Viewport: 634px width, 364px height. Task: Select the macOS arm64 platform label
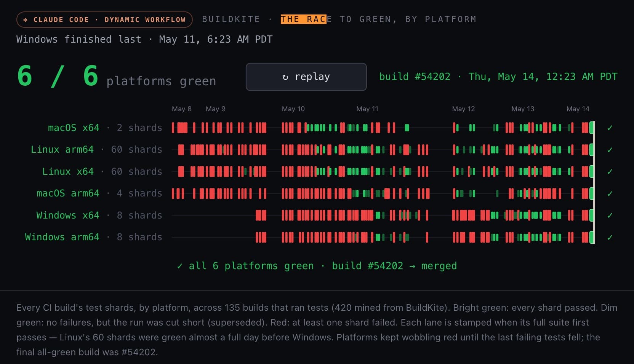tap(68, 193)
